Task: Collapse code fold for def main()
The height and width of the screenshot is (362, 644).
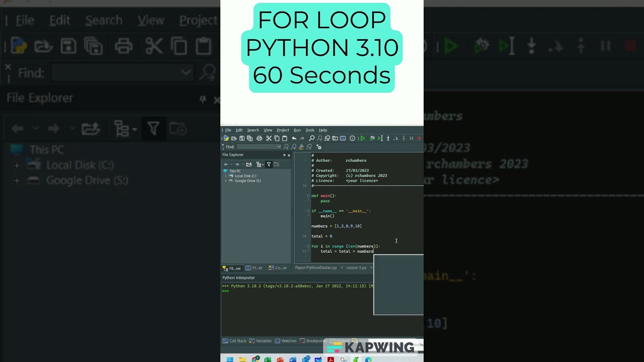Action: click(x=308, y=196)
